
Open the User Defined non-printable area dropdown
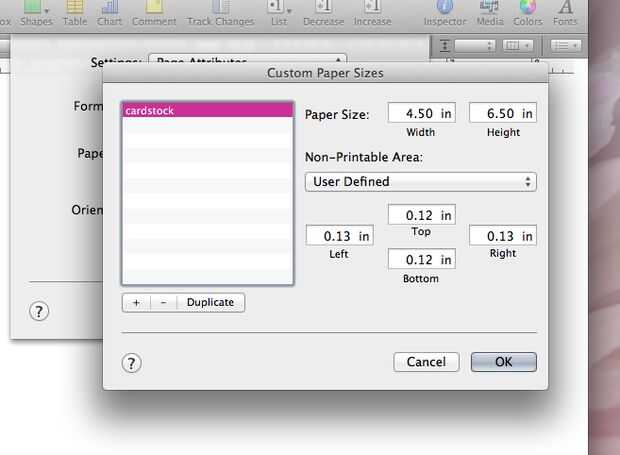[x=421, y=182]
